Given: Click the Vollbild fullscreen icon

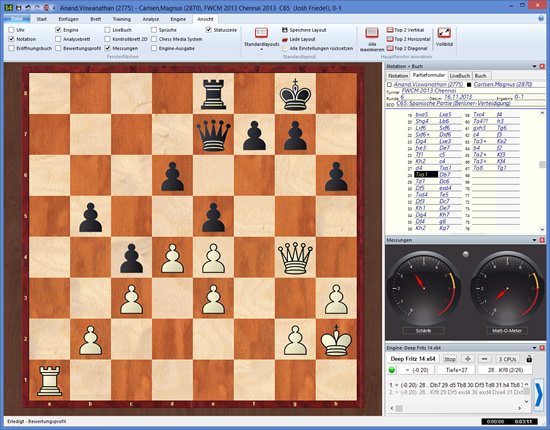Looking at the screenshot, I should 444,33.
